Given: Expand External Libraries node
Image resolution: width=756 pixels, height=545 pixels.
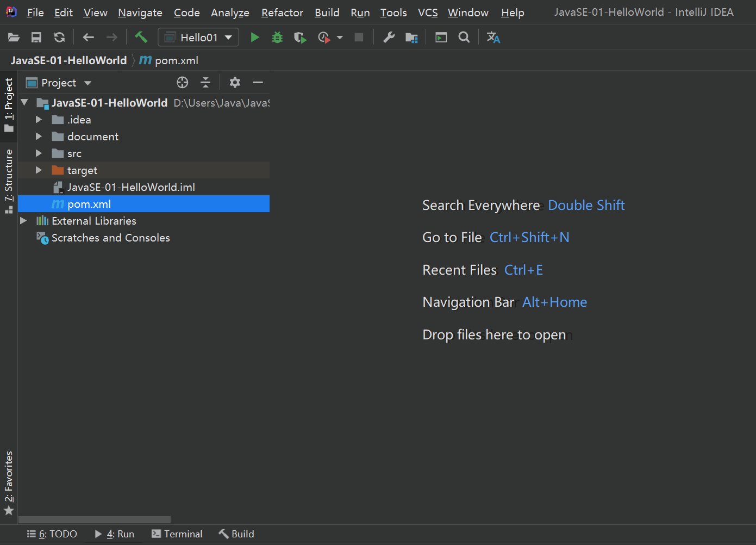Looking at the screenshot, I should [23, 221].
